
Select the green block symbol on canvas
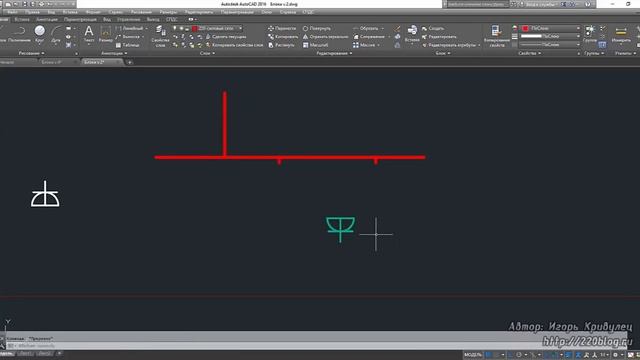tap(340, 230)
